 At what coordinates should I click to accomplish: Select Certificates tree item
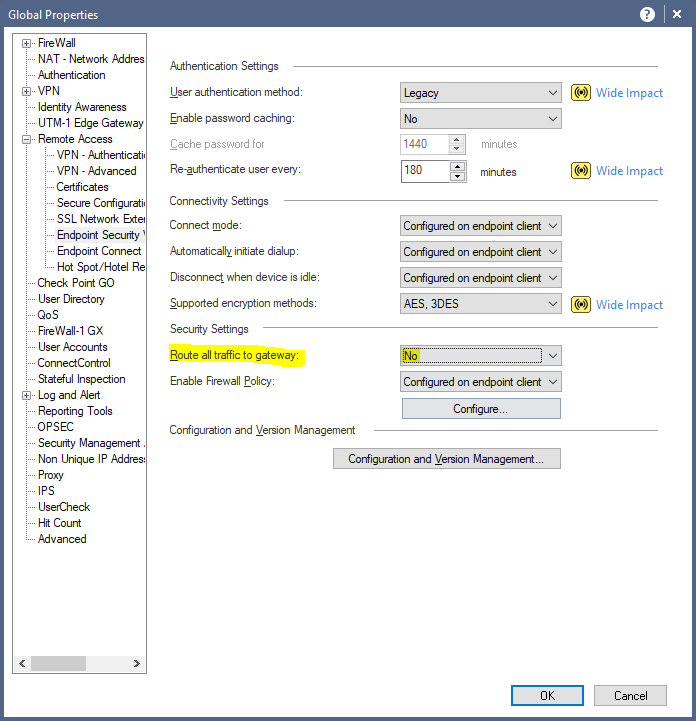click(x=82, y=187)
